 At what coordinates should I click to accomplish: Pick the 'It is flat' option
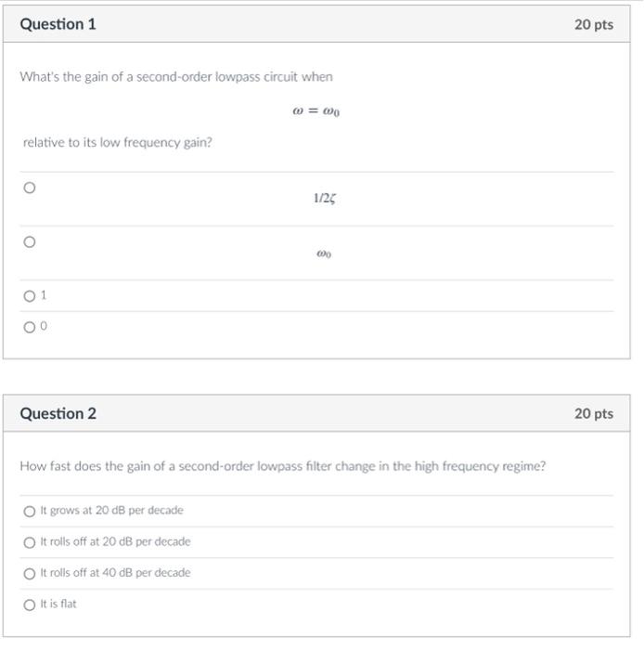point(30,605)
